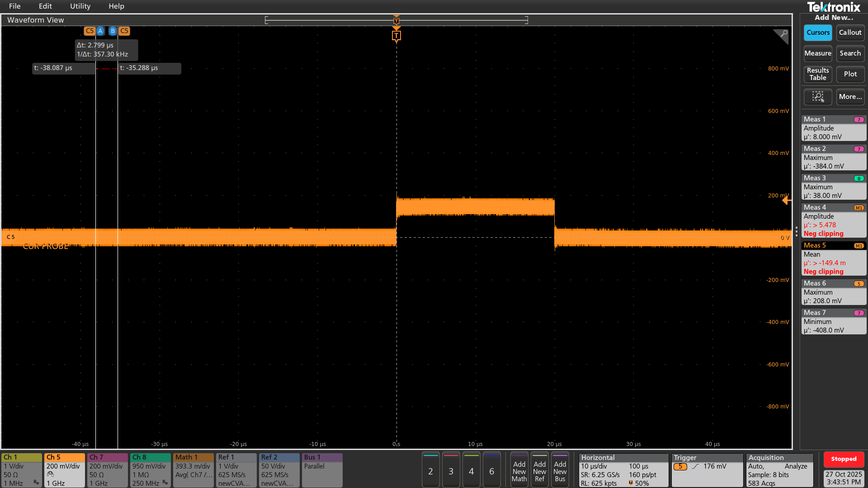The width and height of the screenshot is (868, 488).
Task: Click the Results Table button
Action: [x=817, y=74]
